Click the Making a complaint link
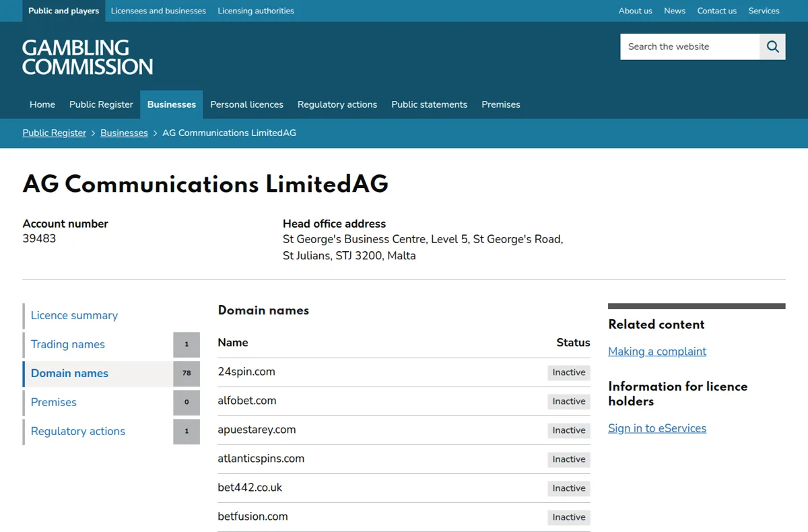 (x=657, y=352)
